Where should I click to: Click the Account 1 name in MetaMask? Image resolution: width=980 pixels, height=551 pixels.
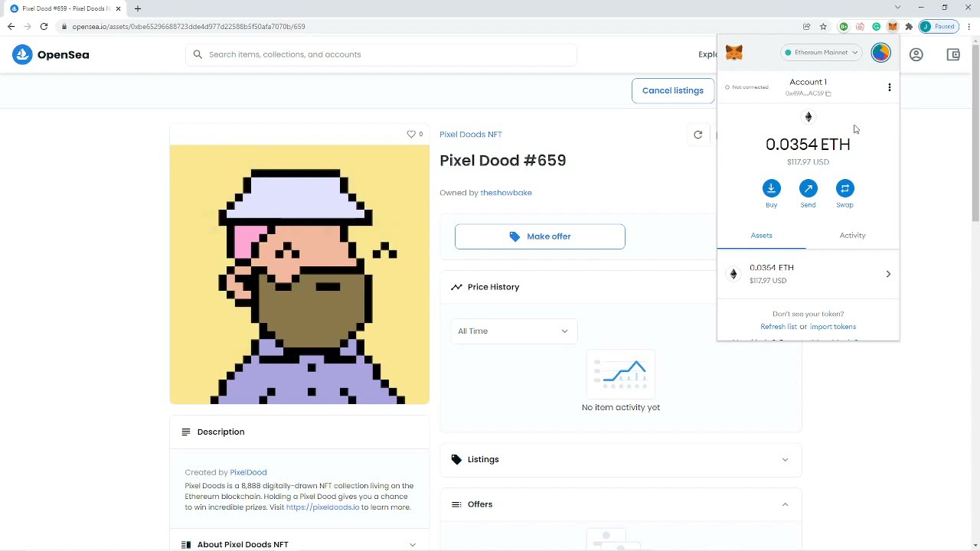pos(808,82)
